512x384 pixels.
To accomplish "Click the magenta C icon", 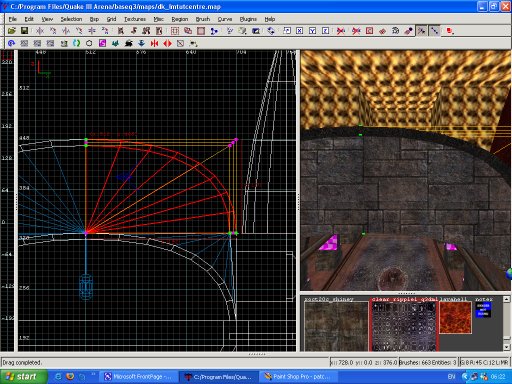I will (x=102, y=43).
